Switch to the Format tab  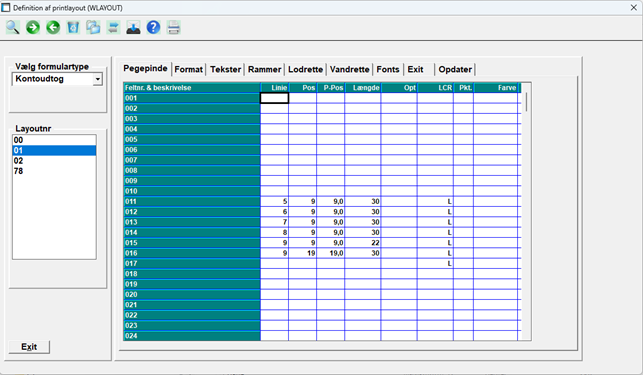click(x=189, y=69)
